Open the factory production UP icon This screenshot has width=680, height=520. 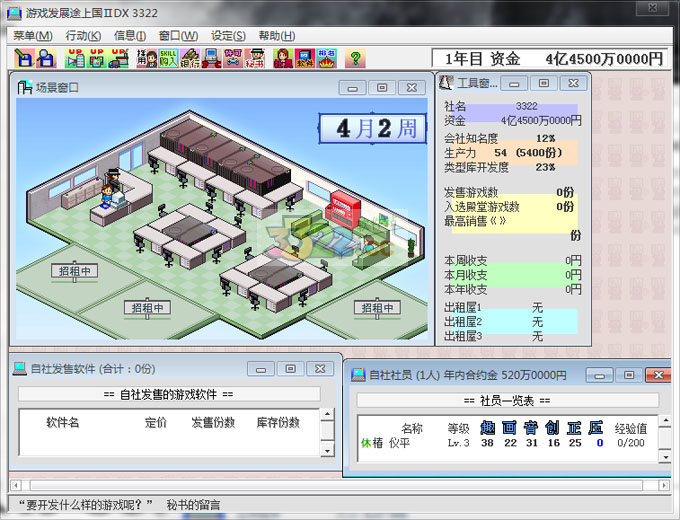point(118,58)
